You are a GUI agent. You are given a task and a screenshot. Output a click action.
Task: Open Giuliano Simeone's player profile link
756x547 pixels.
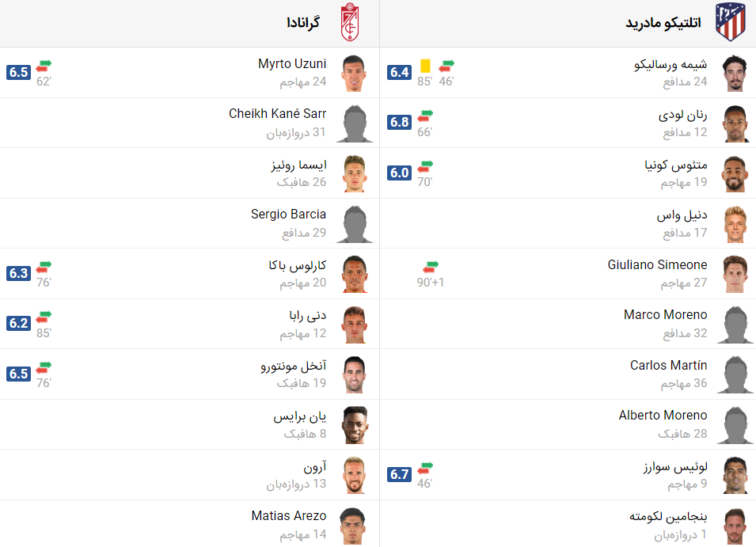657,264
